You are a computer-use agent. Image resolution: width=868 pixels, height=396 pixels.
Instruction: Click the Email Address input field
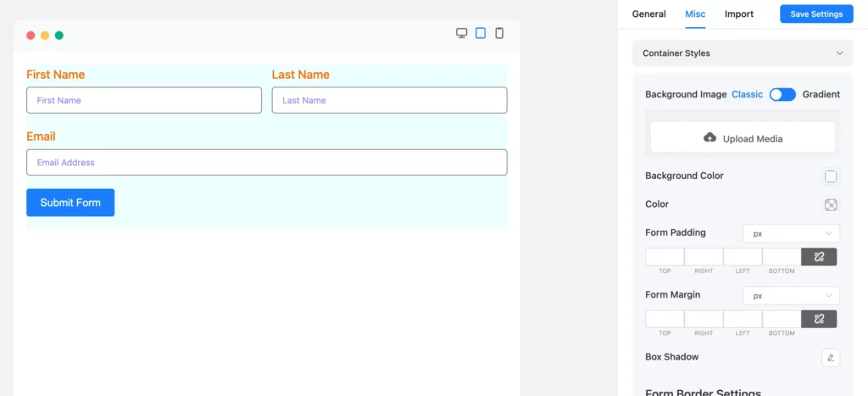click(x=267, y=162)
